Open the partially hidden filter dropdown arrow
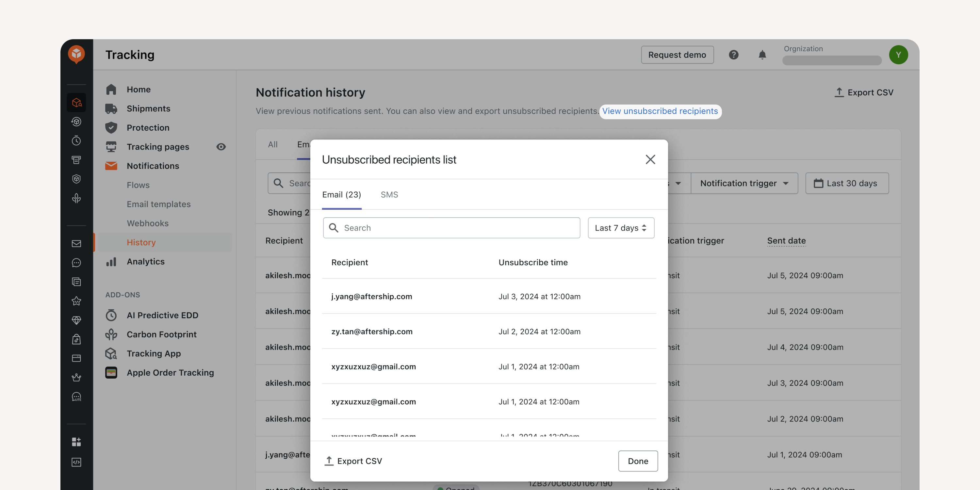This screenshot has width=980, height=490. point(678,183)
